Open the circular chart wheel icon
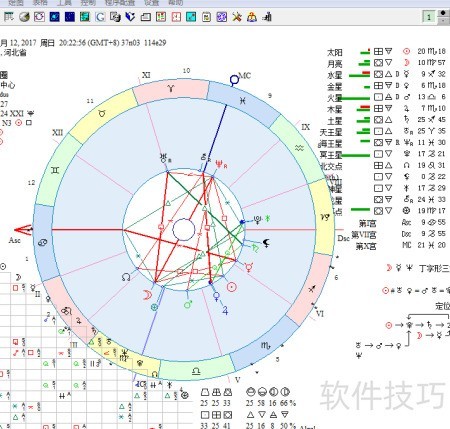Viewport: 450px width, 429px height. coord(39,17)
